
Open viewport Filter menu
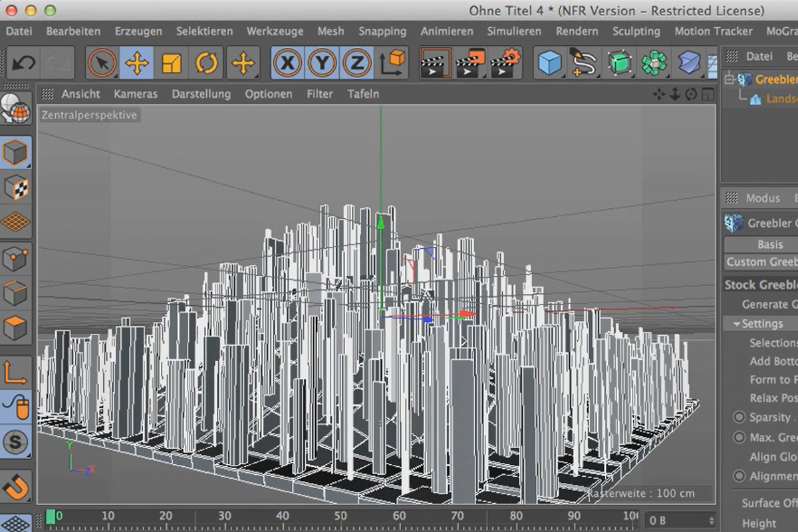click(x=320, y=94)
